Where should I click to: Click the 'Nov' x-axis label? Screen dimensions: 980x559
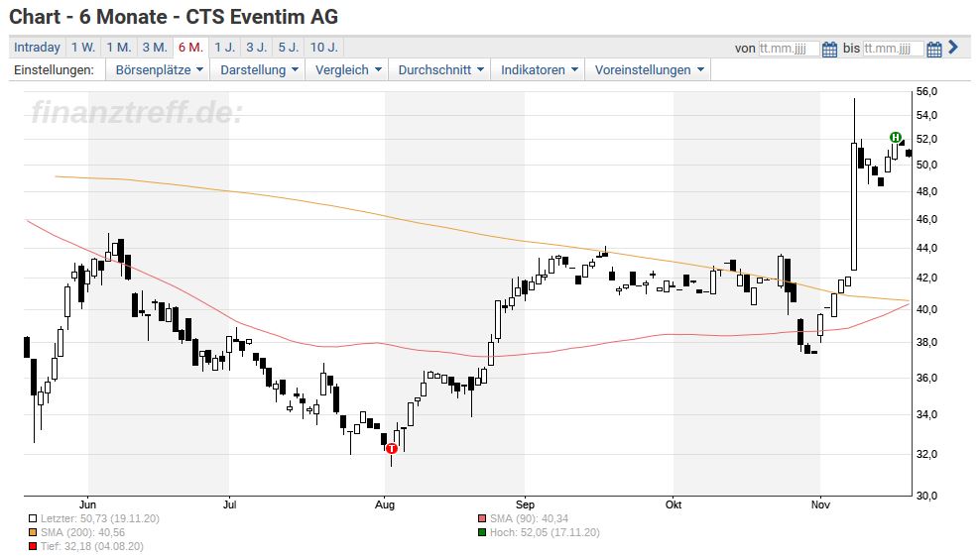click(x=820, y=504)
